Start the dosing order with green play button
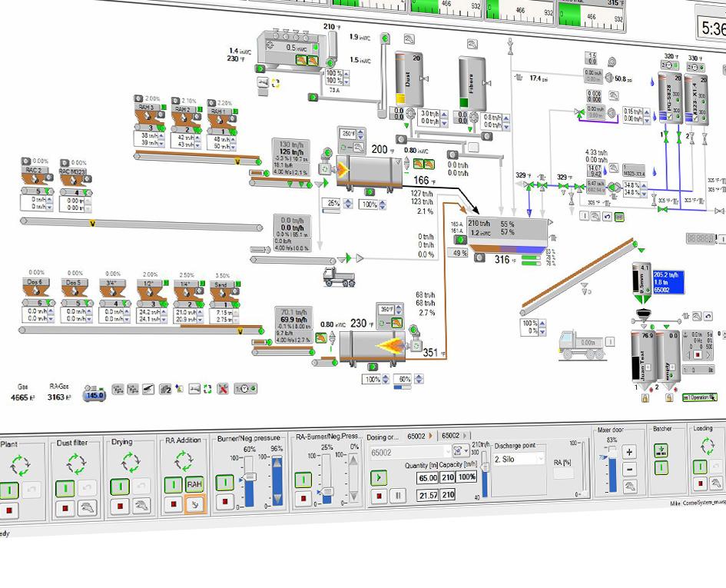Viewport: 726px width, 588px height. [x=379, y=477]
